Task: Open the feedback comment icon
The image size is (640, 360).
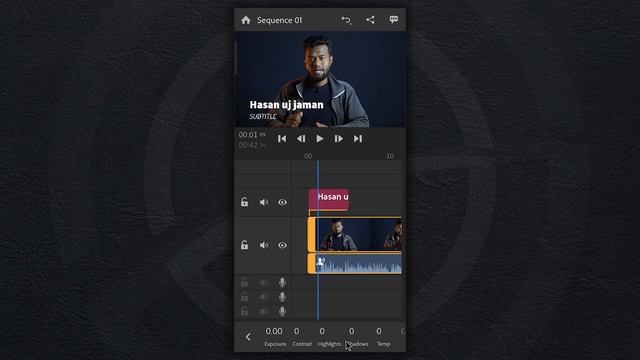Action: [x=393, y=20]
